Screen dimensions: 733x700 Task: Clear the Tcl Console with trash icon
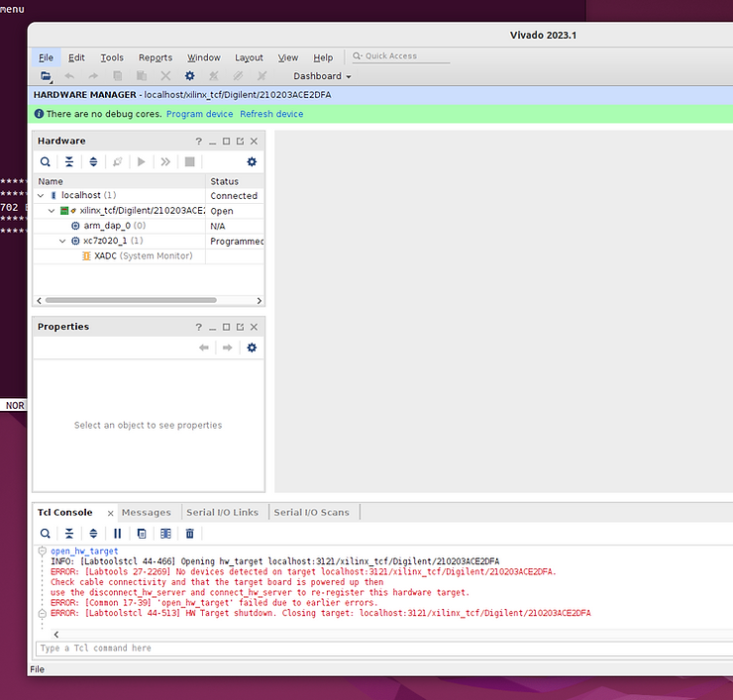click(189, 534)
